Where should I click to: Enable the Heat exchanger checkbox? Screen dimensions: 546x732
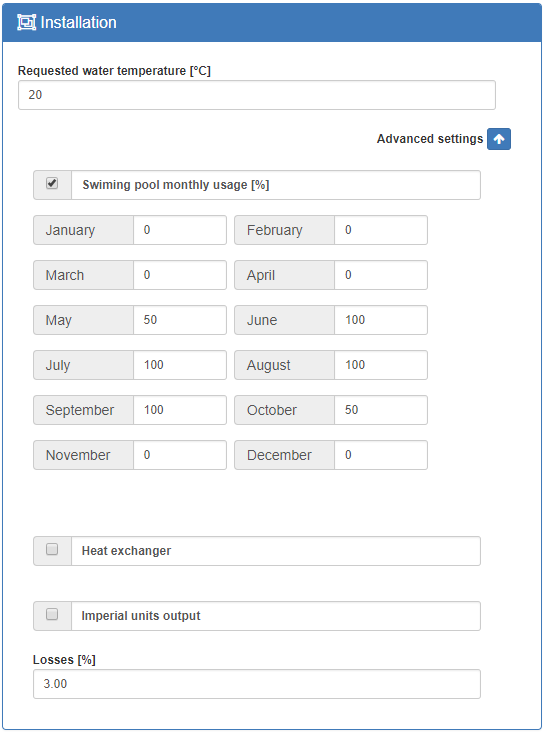(x=52, y=549)
